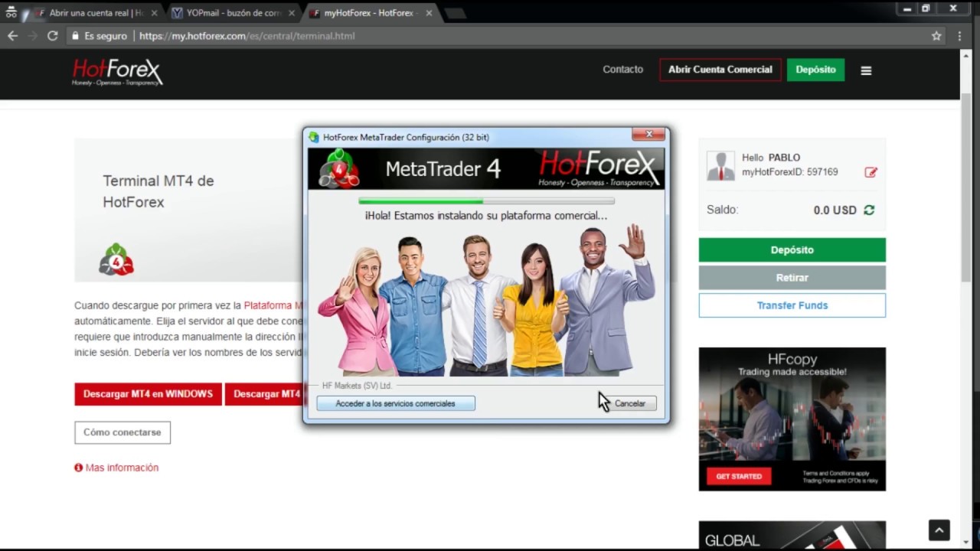
Task: Click Descargar MT4 en WINDOWS
Action: click(x=148, y=394)
